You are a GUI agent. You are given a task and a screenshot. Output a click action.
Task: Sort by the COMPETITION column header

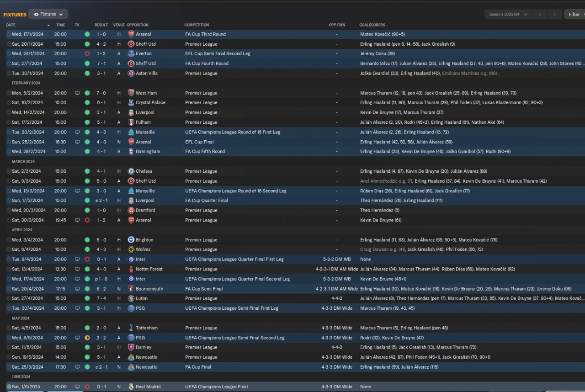point(197,25)
